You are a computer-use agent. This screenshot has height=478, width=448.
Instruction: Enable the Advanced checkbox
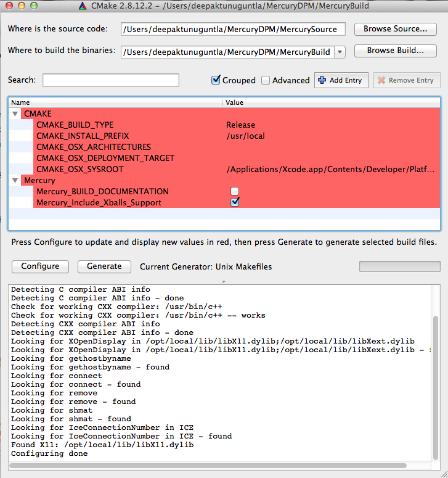click(266, 80)
